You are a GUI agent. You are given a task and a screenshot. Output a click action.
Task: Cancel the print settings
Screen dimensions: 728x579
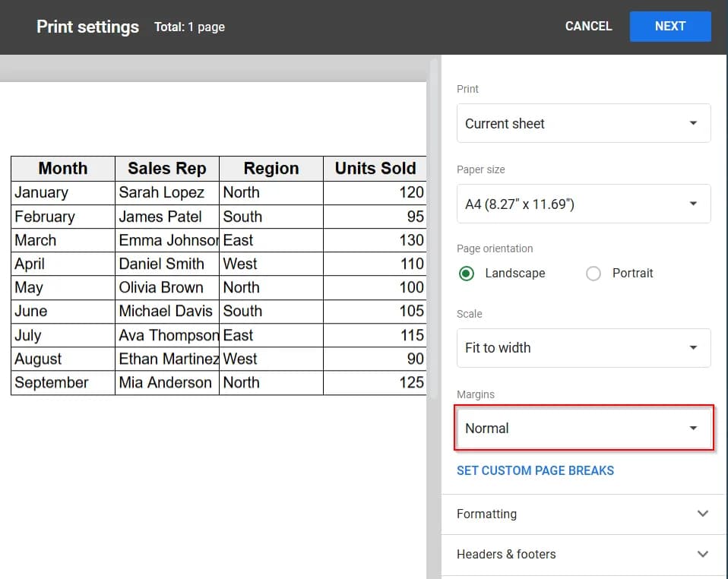[588, 27]
